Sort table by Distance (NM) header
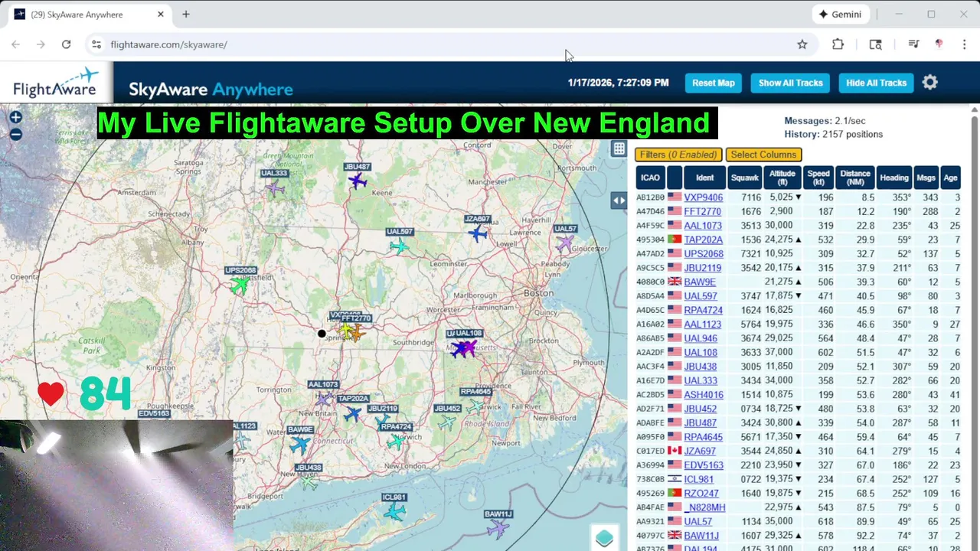Viewport: 980px width, 551px height. pos(854,178)
